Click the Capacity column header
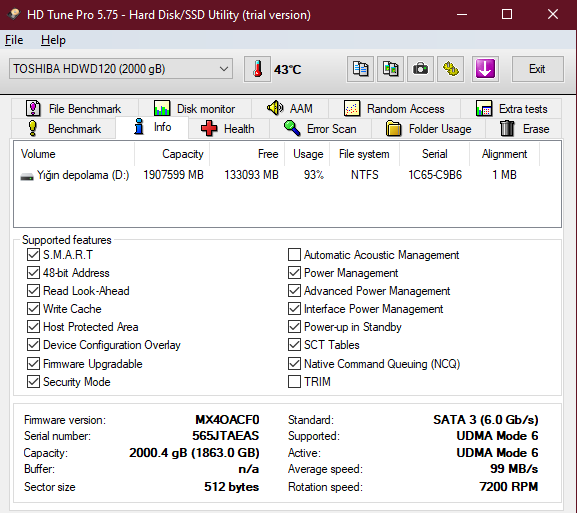 (172, 154)
